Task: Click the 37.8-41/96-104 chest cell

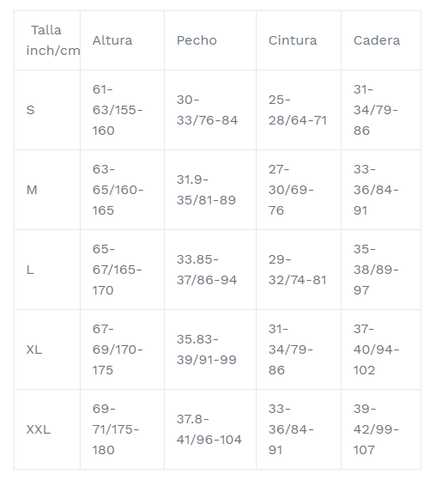Action: pyautogui.click(x=210, y=430)
